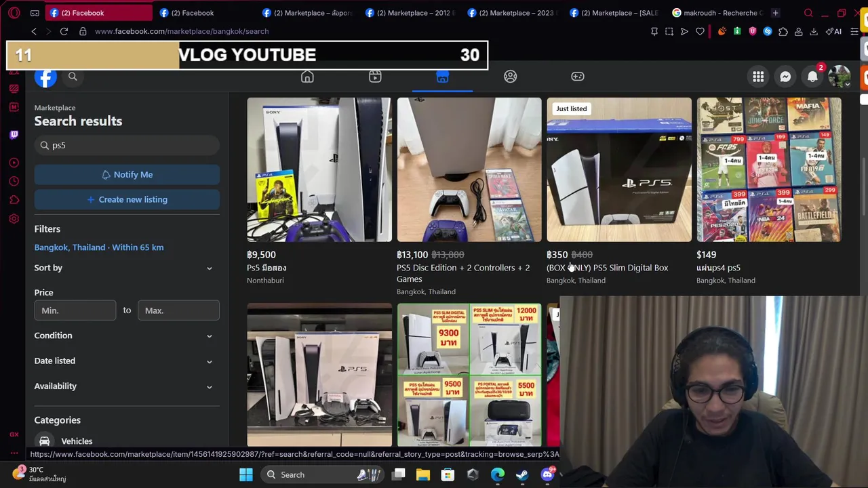Click browser back arrow
The width and height of the screenshot is (868, 488).
click(x=34, y=31)
